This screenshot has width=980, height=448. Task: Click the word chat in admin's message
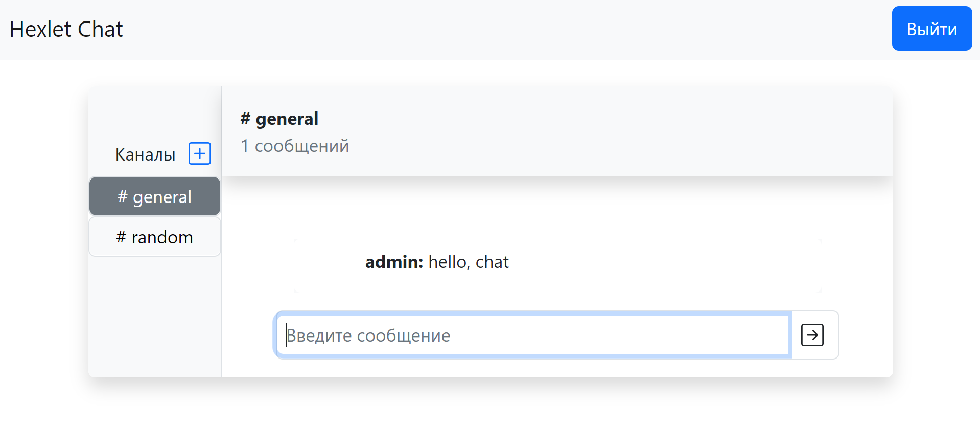pos(492,262)
